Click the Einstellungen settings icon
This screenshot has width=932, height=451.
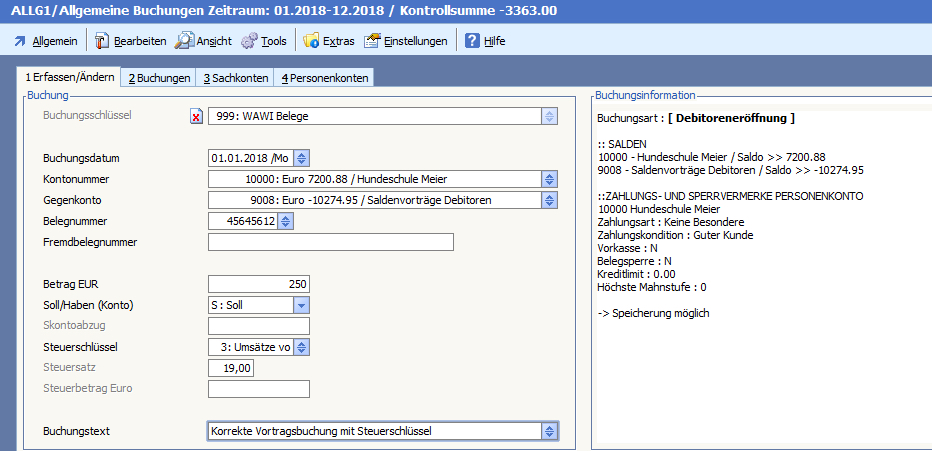tap(373, 41)
